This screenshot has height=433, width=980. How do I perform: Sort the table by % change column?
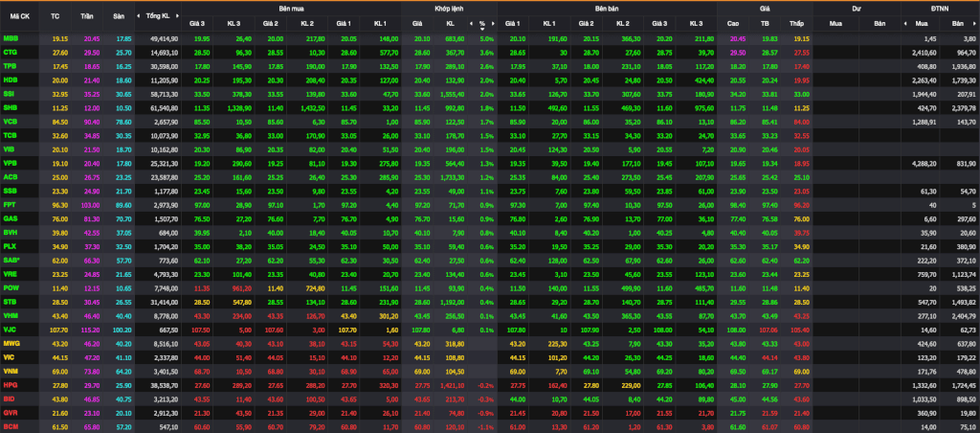coord(482,24)
